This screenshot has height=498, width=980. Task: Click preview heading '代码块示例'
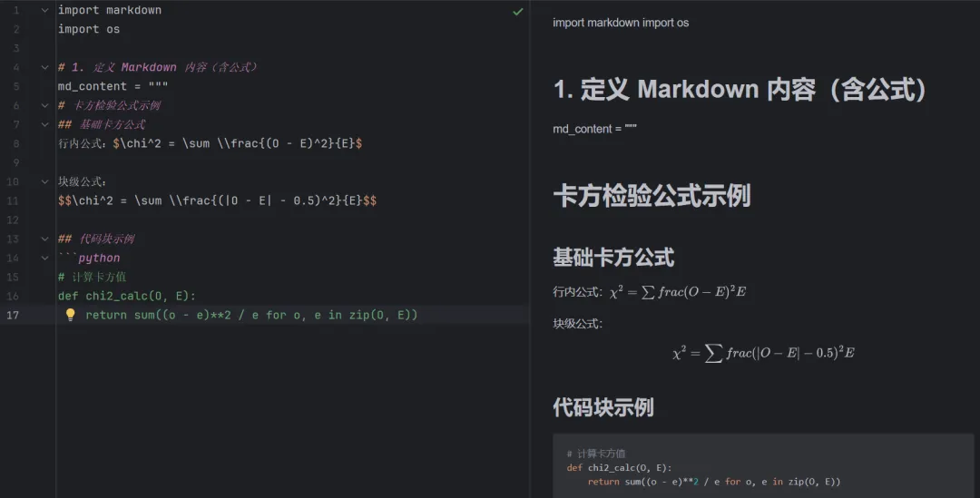(603, 407)
